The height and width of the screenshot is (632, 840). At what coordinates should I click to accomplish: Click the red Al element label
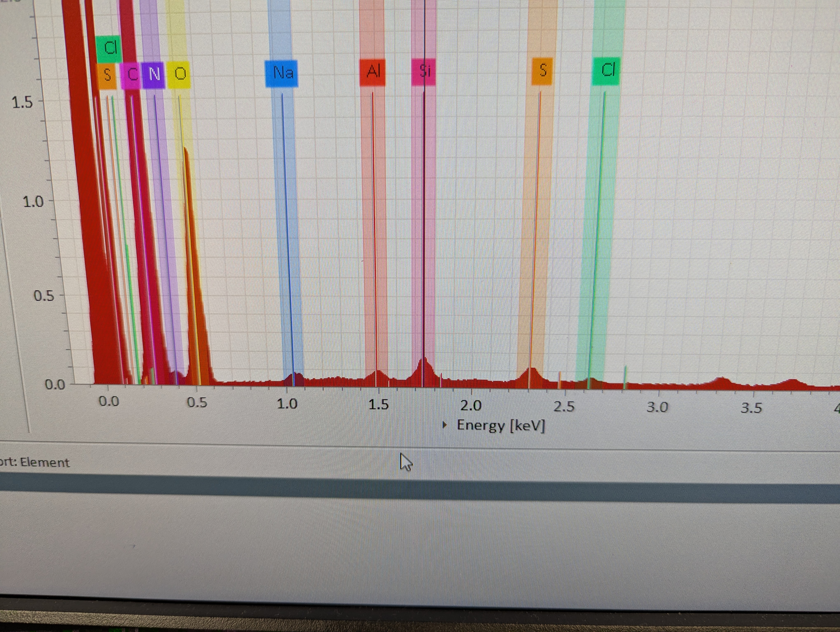click(372, 72)
